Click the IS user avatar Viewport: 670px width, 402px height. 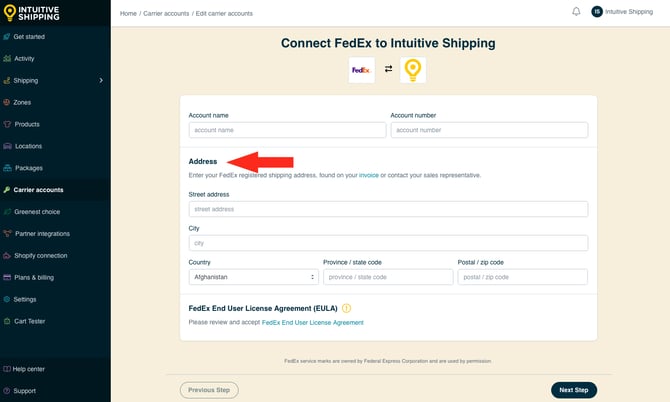click(x=597, y=12)
